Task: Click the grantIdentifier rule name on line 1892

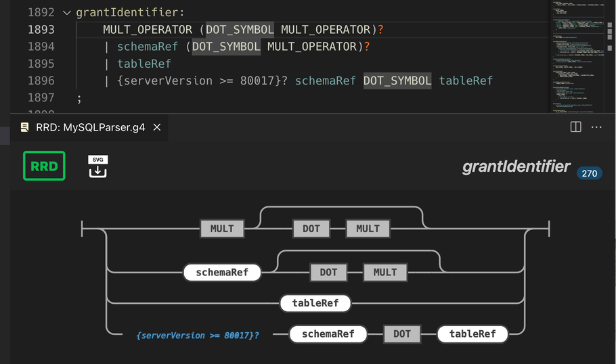Action: click(127, 13)
